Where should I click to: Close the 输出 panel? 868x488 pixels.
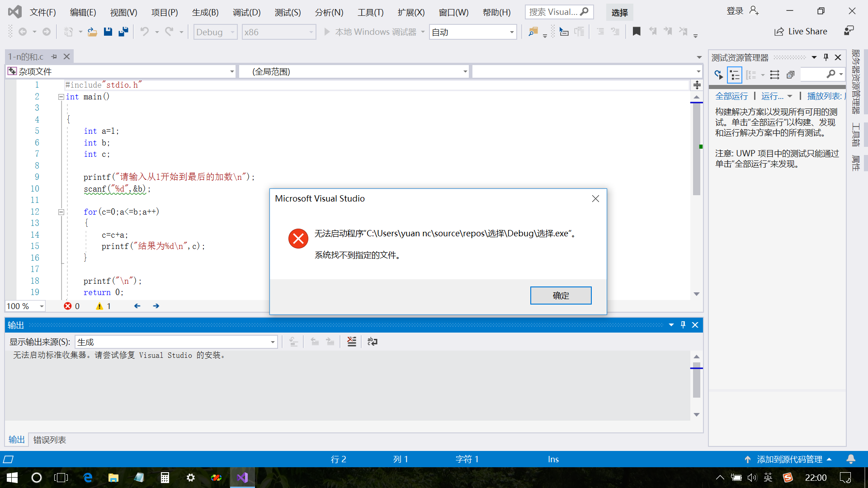pyautogui.click(x=695, y=325)
